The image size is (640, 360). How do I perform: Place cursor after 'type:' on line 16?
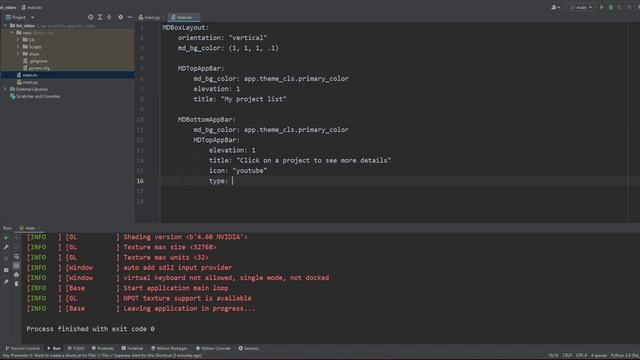[232, 181]
